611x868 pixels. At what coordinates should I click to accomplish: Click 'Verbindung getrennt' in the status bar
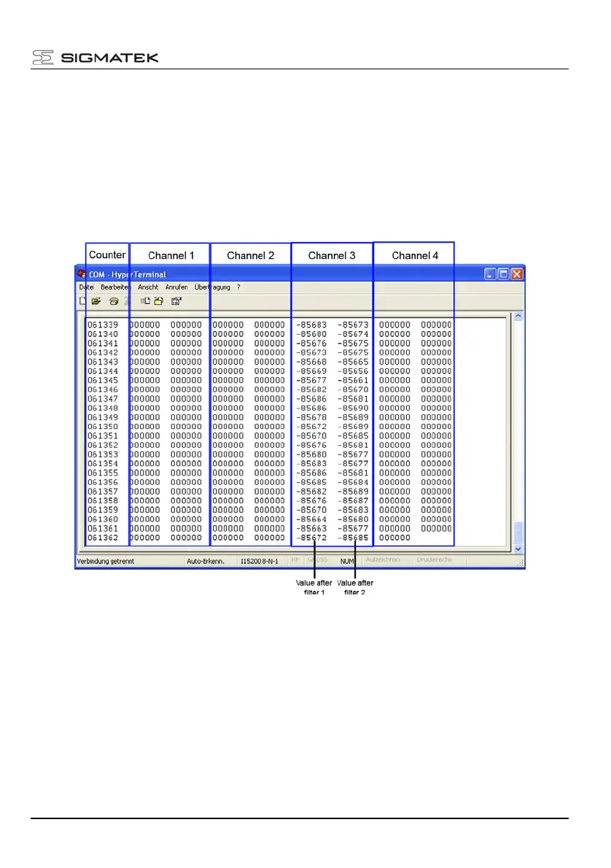(x=106, y=562)
